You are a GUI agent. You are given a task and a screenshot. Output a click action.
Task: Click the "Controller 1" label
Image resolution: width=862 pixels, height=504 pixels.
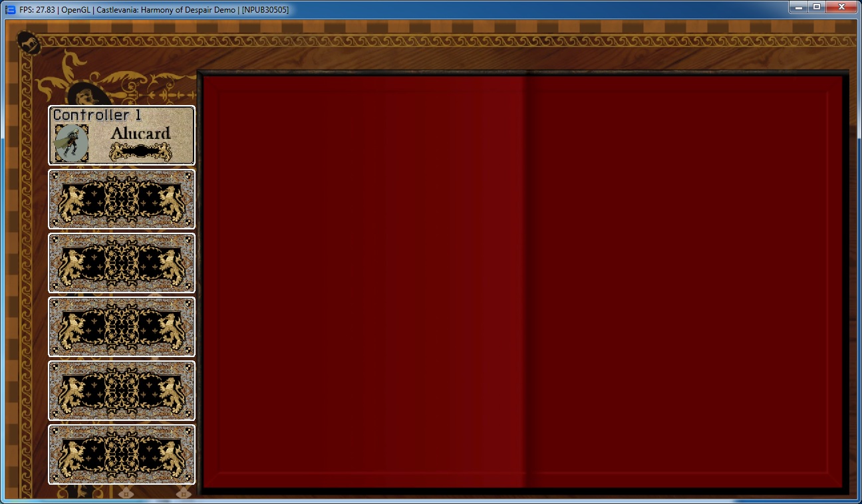click(97, 115)
